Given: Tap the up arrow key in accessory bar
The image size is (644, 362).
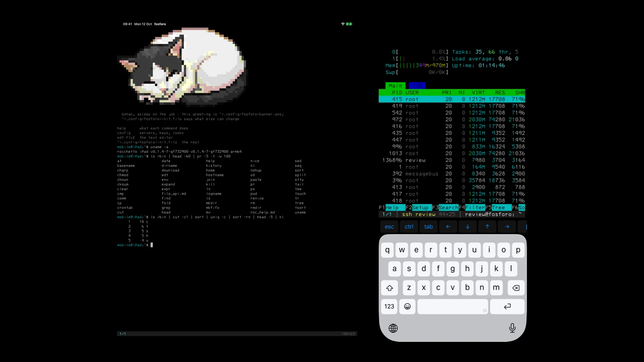Looking at the screenshot, I should coord(487,226).
